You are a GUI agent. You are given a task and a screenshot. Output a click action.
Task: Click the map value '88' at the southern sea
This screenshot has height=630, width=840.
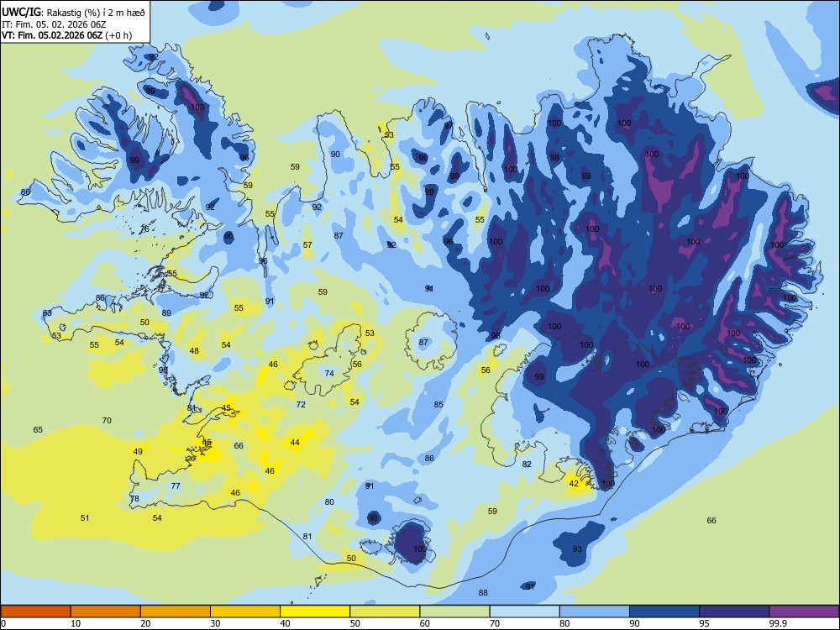click(x=483, y=592)
